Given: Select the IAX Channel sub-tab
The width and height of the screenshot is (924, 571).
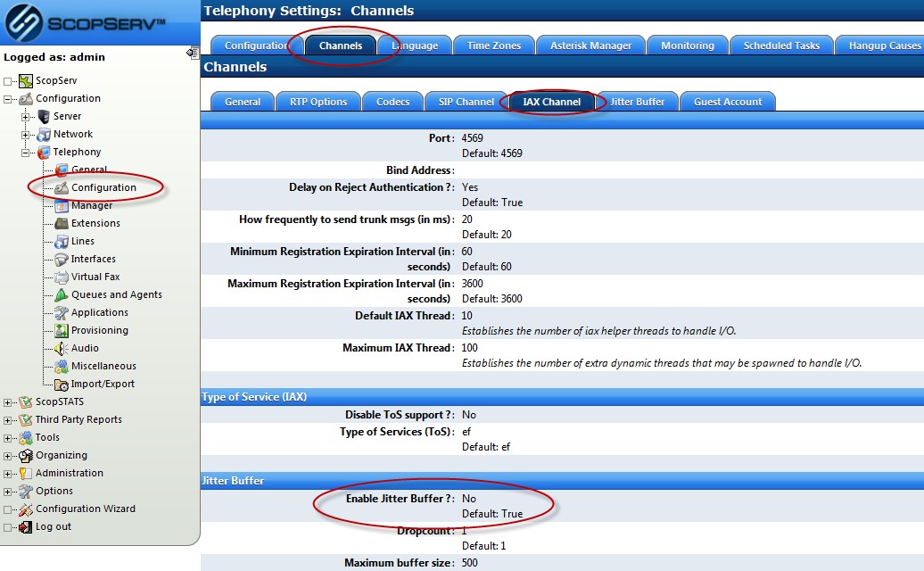Looking at the screenshot, I should click(551, 102).
